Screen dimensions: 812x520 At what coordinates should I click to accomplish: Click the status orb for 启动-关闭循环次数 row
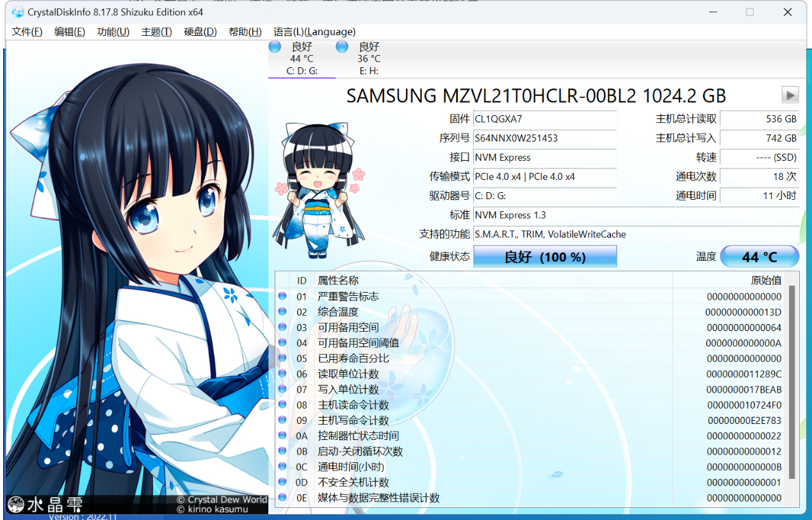click(x=282, y=451)
